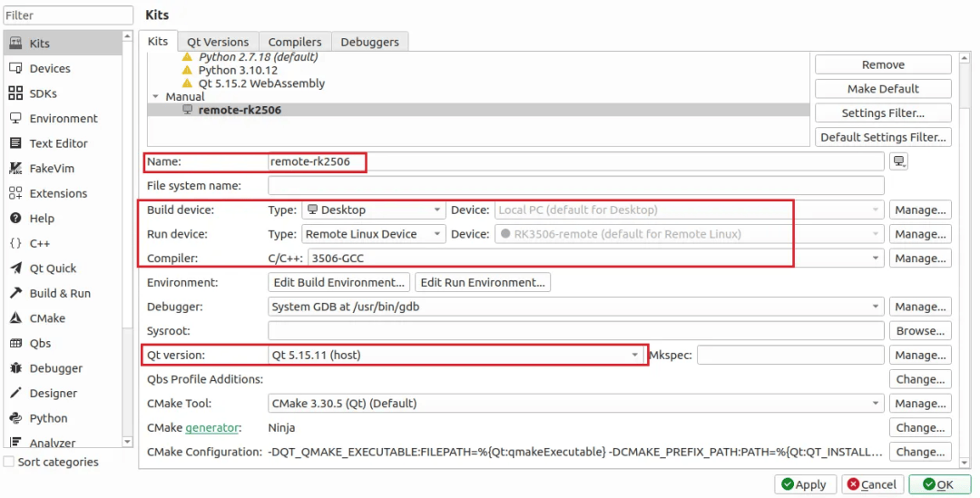Click the kit icon button beside Name field
This screenshot has height=498, width=980.
898,161
